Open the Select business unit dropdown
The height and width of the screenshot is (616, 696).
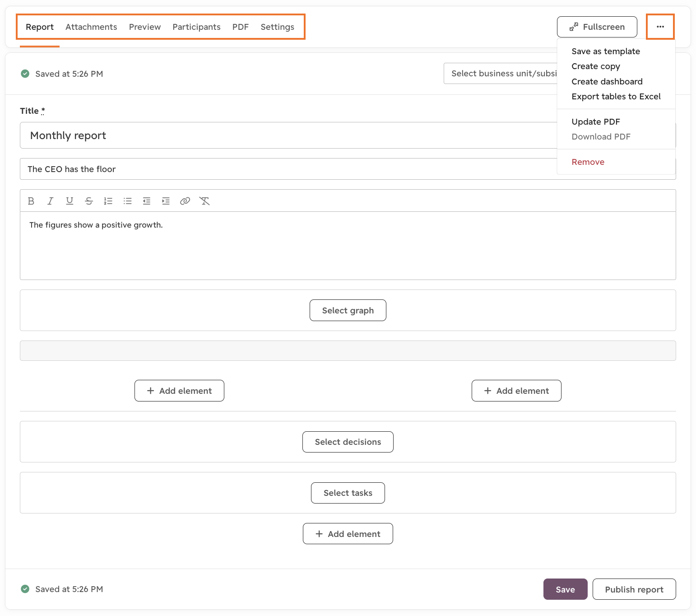501,73
